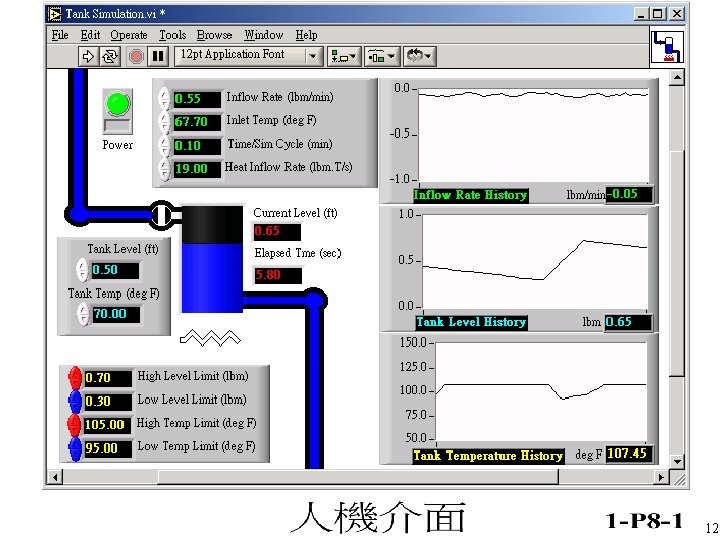720x540 pixels.
Task: Click the Run arrow button
Action: (x=88, y=56)
